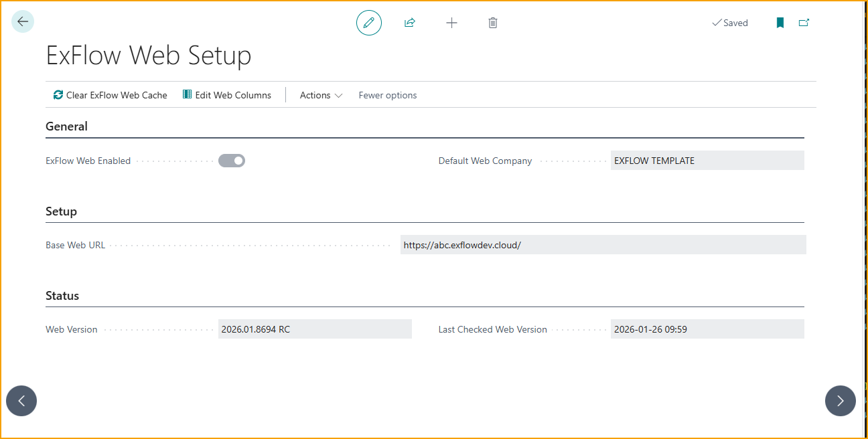Open Edit Web Columns
Image resolution: width=868 pixels, height=439 pixels.
tap(226, 94)
